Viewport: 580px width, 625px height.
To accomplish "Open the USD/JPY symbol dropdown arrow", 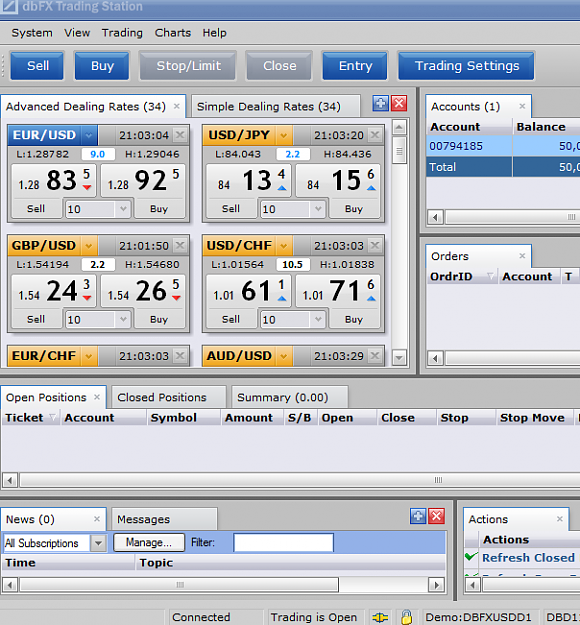I will coord(283,135).
